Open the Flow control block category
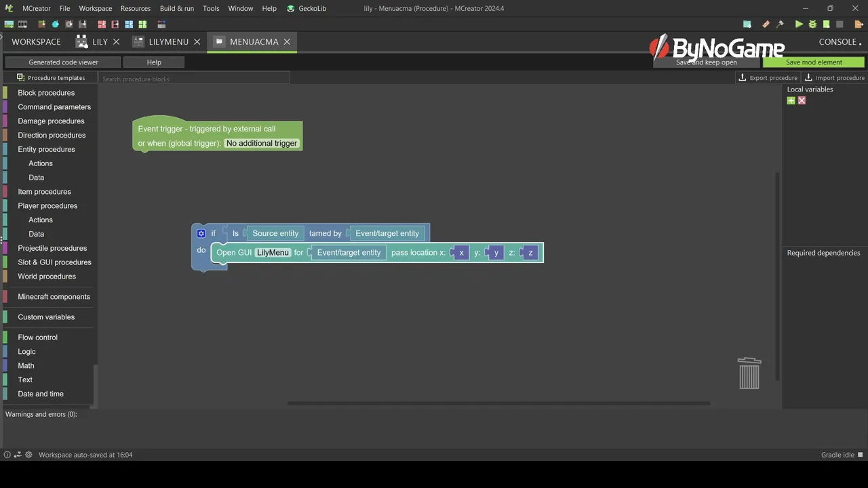 point(37,338)
